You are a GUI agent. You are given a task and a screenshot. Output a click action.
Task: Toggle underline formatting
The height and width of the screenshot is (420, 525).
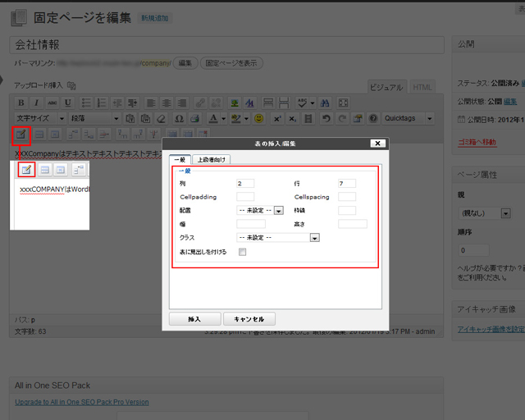pyautogui.click(x=67, y=103)
